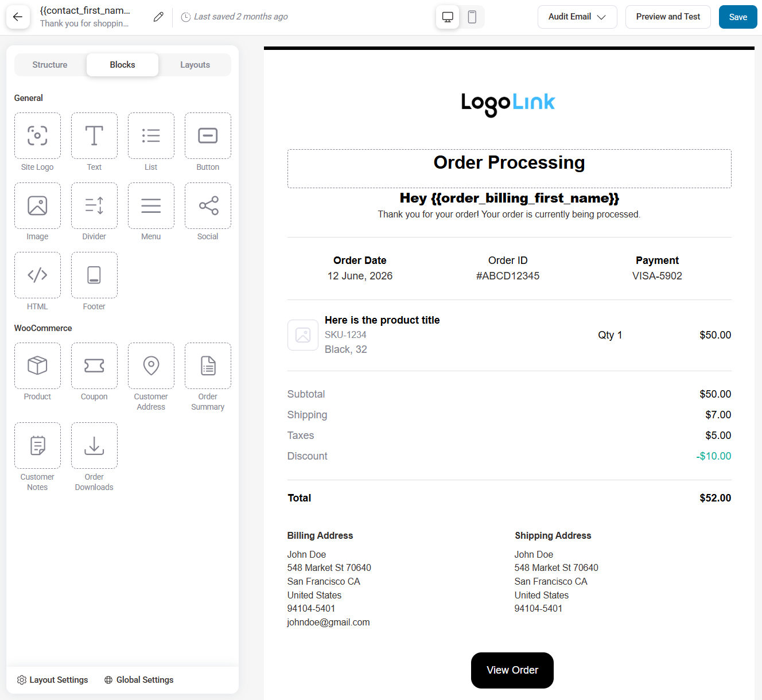Click the View Order button
Screen dimensions: 762x700
tap(512, 670)
